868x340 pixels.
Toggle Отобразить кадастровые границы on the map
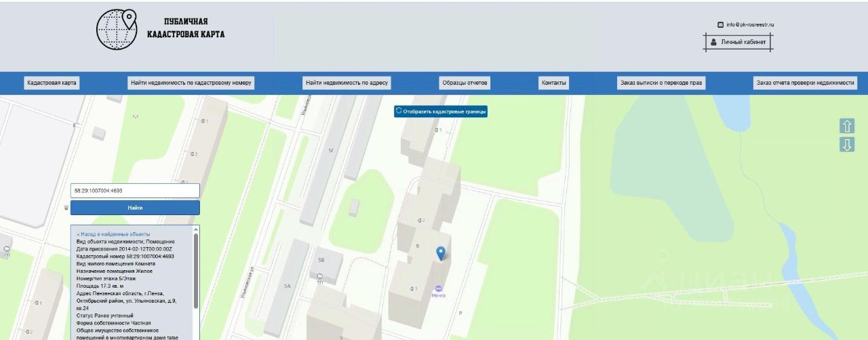(441, 111)
